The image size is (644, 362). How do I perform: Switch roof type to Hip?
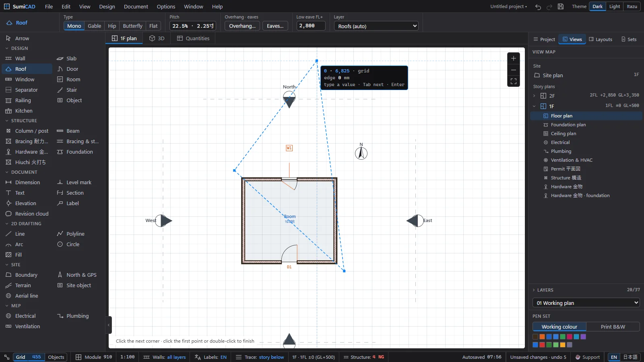point(112,26)
